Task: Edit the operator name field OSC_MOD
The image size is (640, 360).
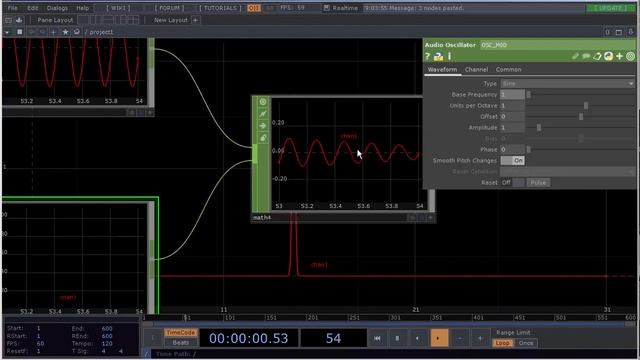Action: 557,45
